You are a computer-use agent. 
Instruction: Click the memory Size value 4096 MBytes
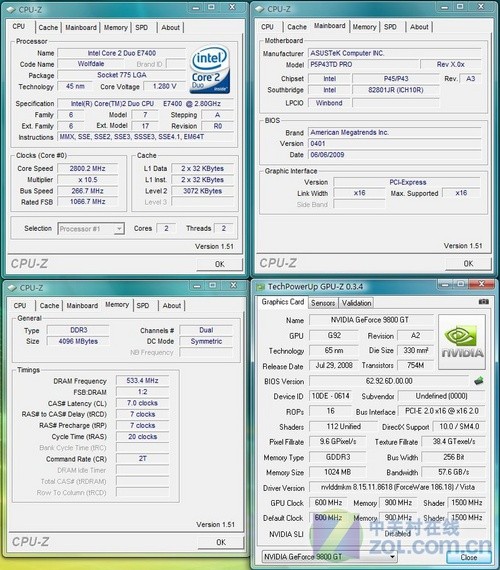79,341
